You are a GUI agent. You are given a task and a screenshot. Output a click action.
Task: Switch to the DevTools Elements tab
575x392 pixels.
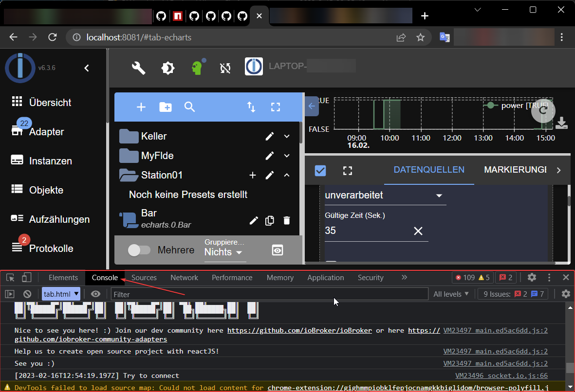point(63,278)
